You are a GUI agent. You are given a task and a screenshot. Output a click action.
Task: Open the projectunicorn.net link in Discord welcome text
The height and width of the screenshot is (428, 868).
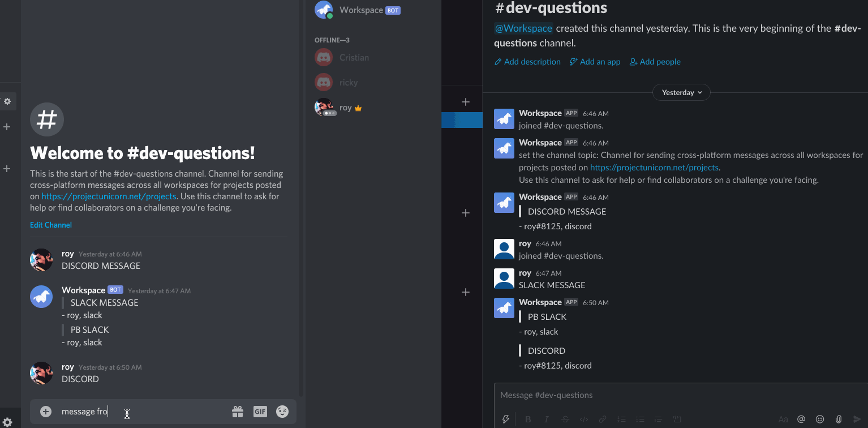tap(109, 196)
